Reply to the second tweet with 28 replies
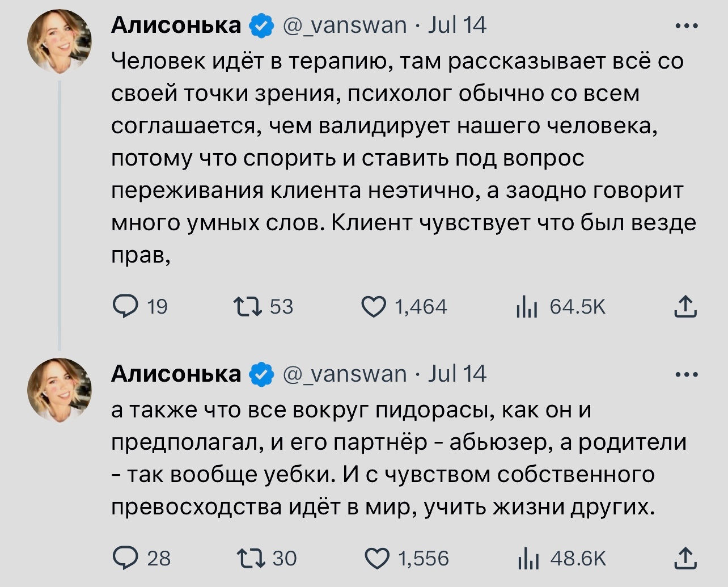The height and width of the screenshot is (587, 728). pyautogui.click(x=125, y=559)
